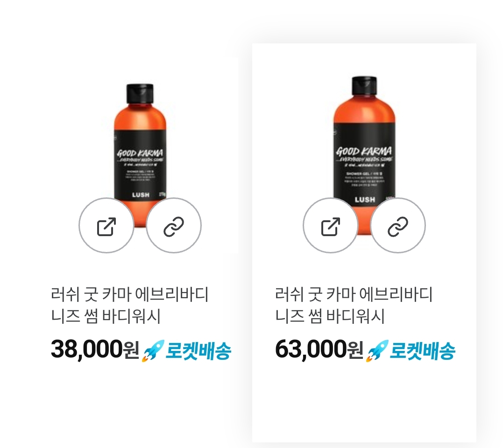This screenshot has width=503, height=448.
Task: Open the 63,000원 product in new window
Action: (331, 225)
